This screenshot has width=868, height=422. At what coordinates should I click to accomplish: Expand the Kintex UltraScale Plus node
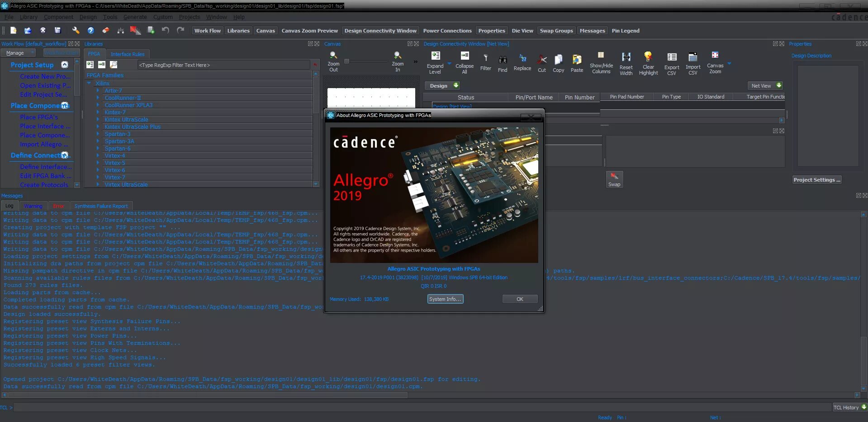click(98, 127)
